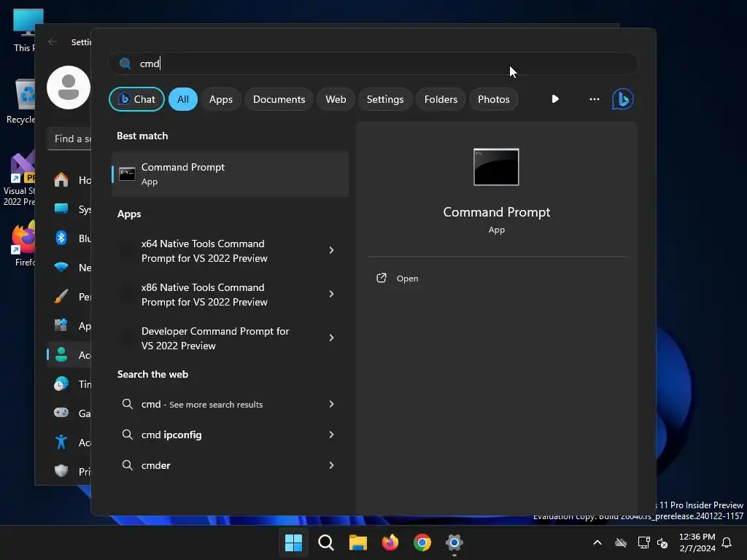
Task: Click the scroll-right arrow for more filters
Action: (555, 99)
